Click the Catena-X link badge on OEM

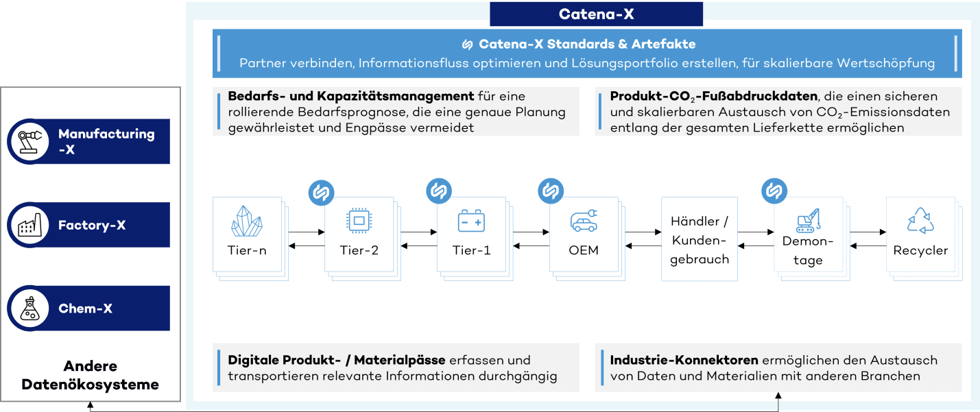[550, 191]
